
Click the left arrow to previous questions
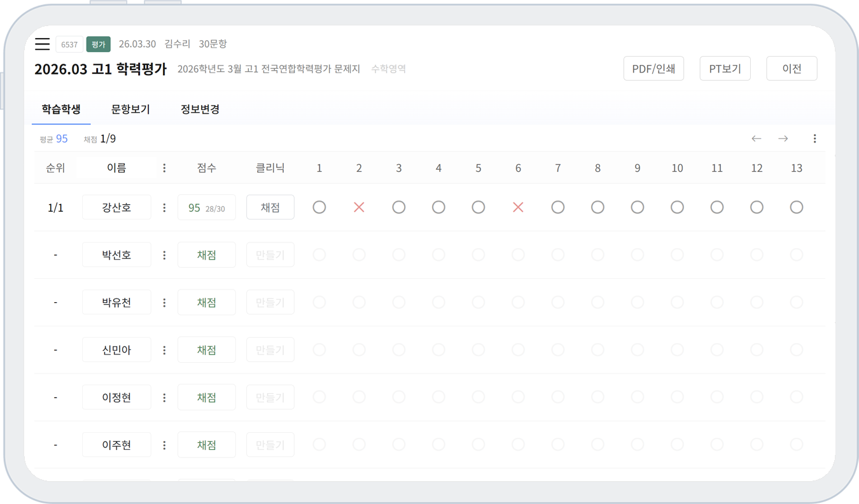756,139
